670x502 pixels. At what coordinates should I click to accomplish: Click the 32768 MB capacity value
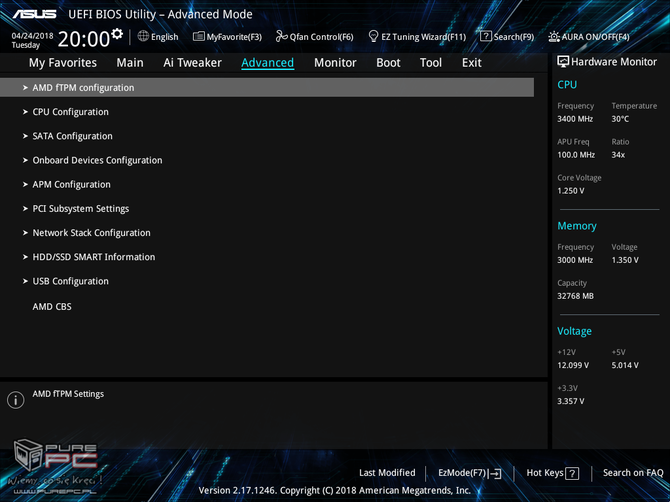click(575, 296)
